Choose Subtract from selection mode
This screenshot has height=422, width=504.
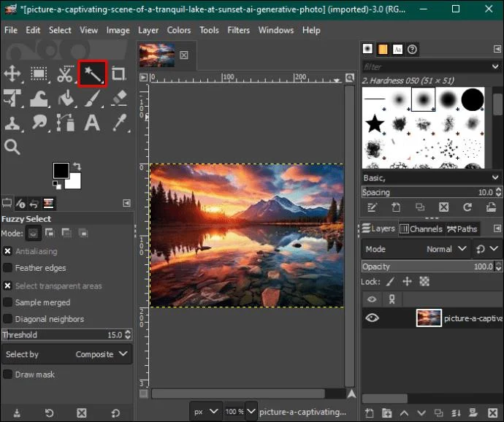[66, 233]
